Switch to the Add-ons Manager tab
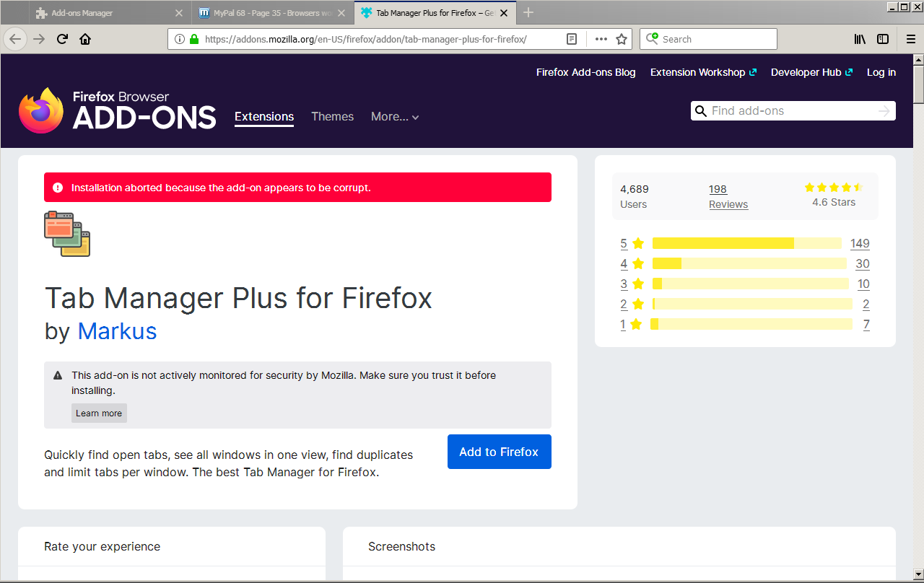 [x=110, y=13]
